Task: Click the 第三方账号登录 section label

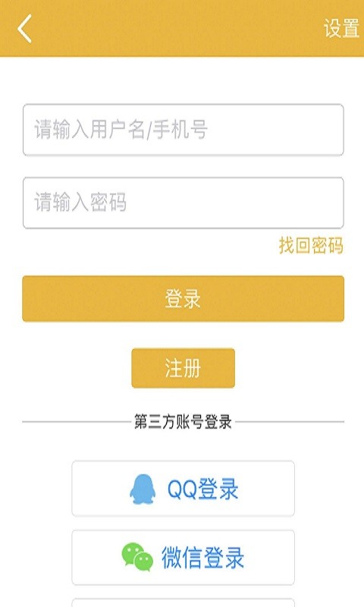Action: [183, 422]
